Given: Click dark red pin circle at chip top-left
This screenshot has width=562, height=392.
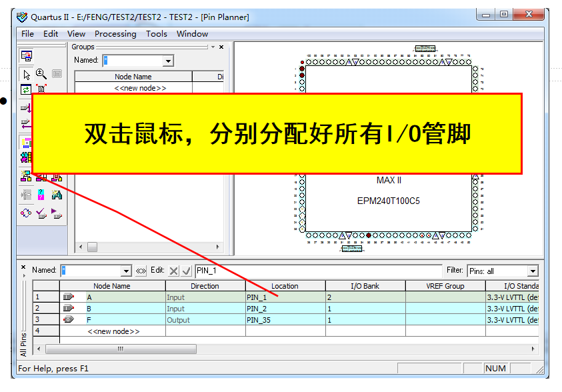Looking at the screenshot, I should point(302,69).
